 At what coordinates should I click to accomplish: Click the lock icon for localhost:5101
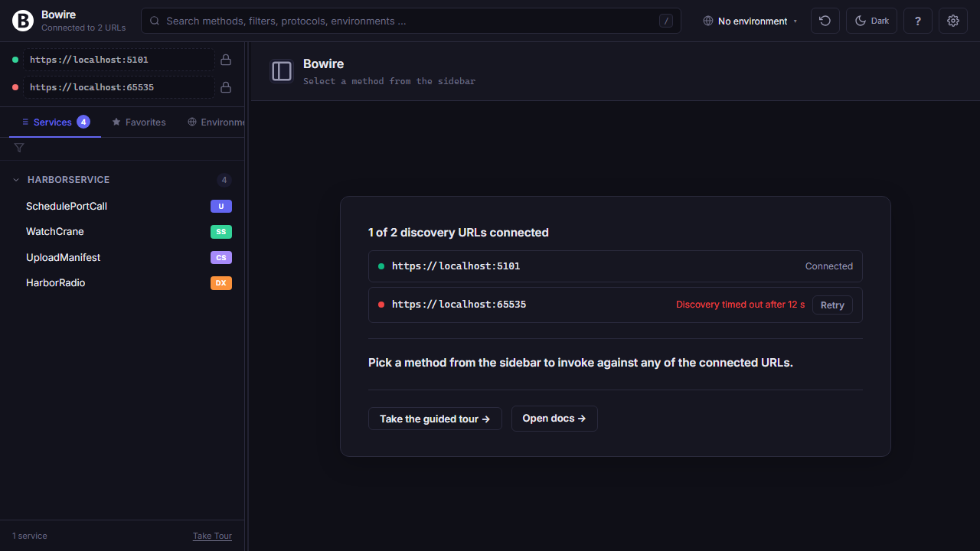click(226, 60)
